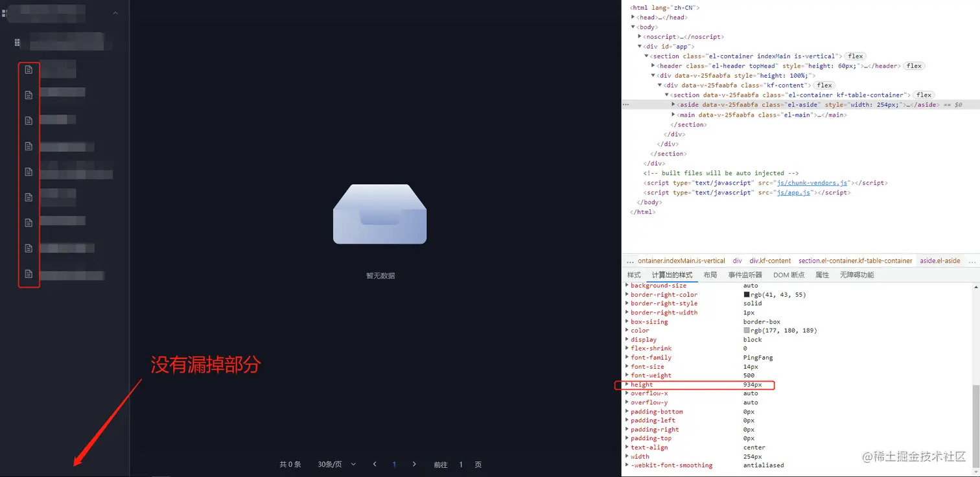The image size is (980, 477).
Task: Expand the padding-bottom computed property
Action: click(627, 412)
